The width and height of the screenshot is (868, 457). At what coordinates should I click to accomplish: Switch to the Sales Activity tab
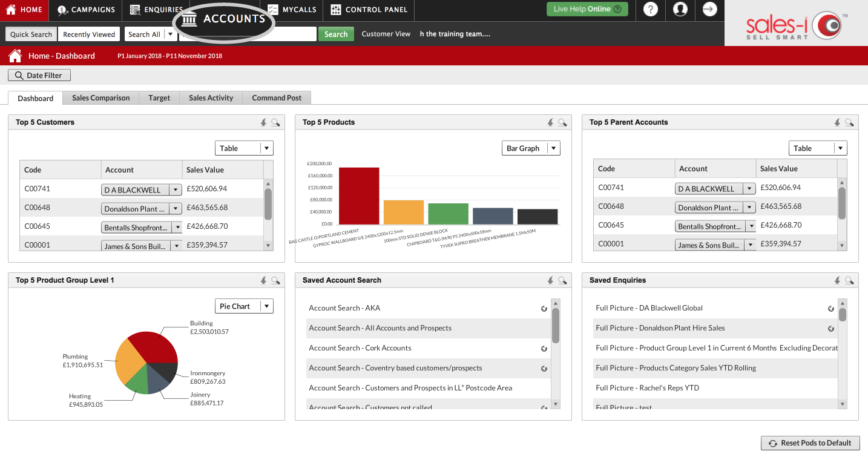(211, 98)
